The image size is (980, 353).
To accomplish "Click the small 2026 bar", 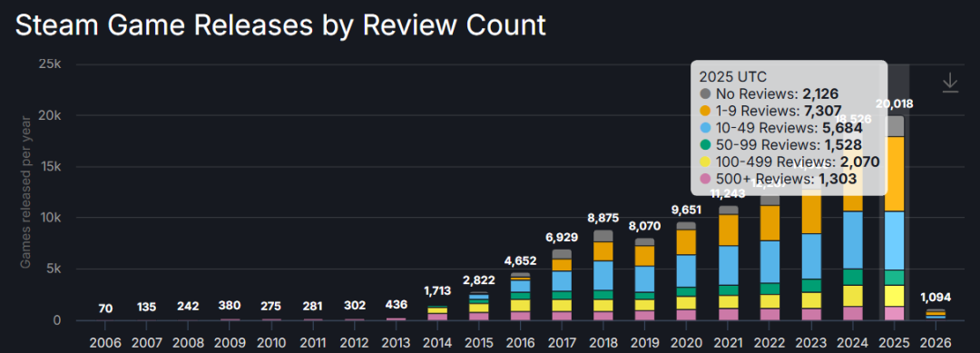I will tap(936, 315).
